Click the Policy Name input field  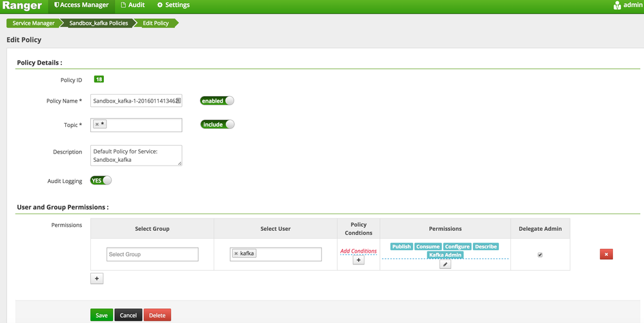pos(136,101)
